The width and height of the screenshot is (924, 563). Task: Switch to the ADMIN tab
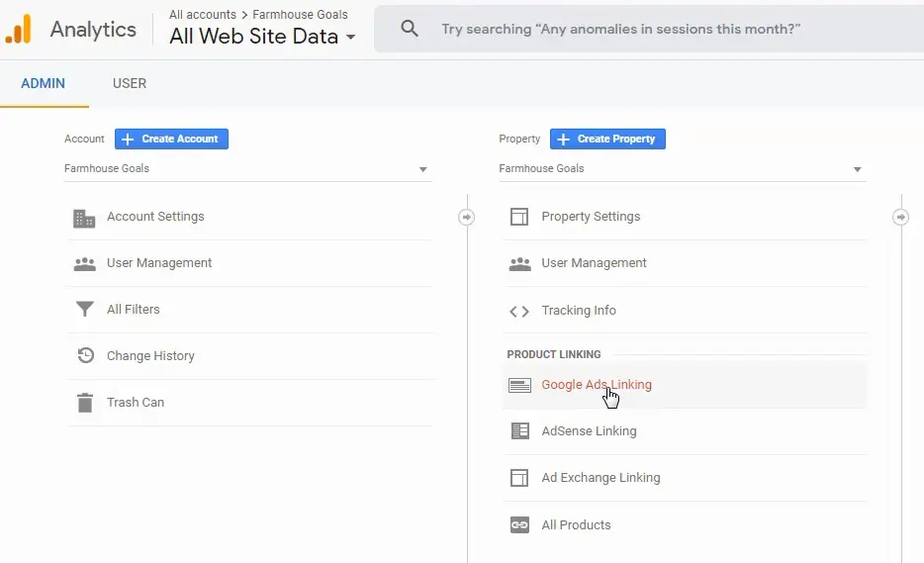click(x=43, y=83)
